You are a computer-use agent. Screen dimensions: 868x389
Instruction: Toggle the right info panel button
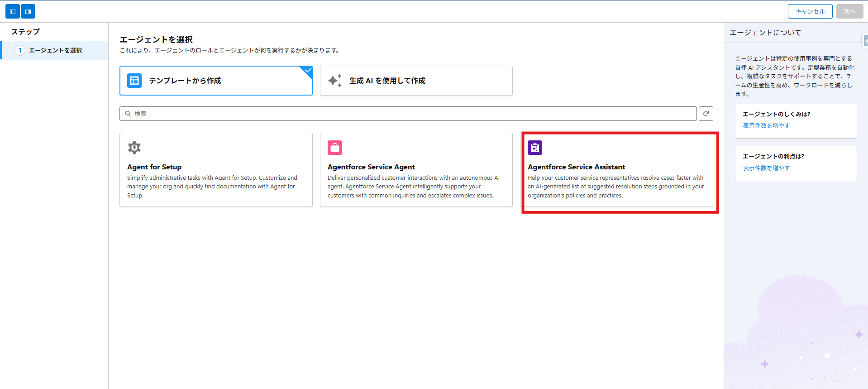pos(28,11)
